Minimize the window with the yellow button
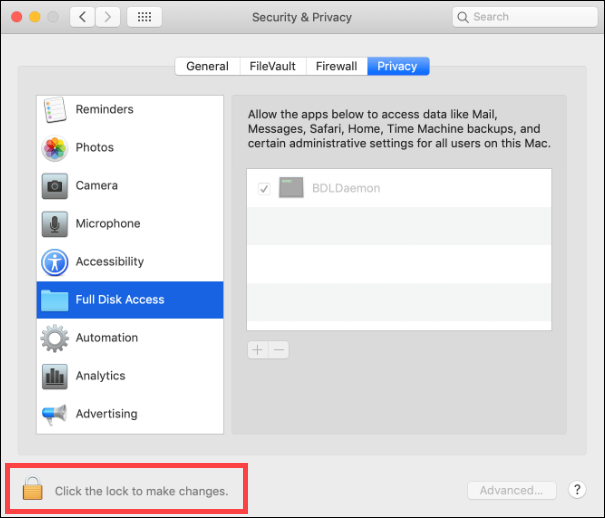 (35, 17)
